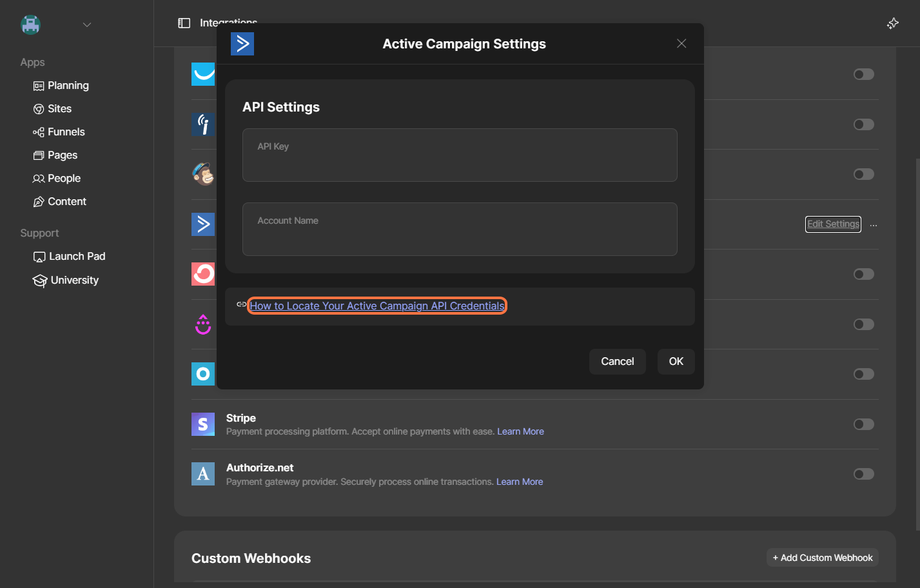Click the red circular ConvertKit icon
The width and height of the screenshot is (920, 588).
pos(203,274)
